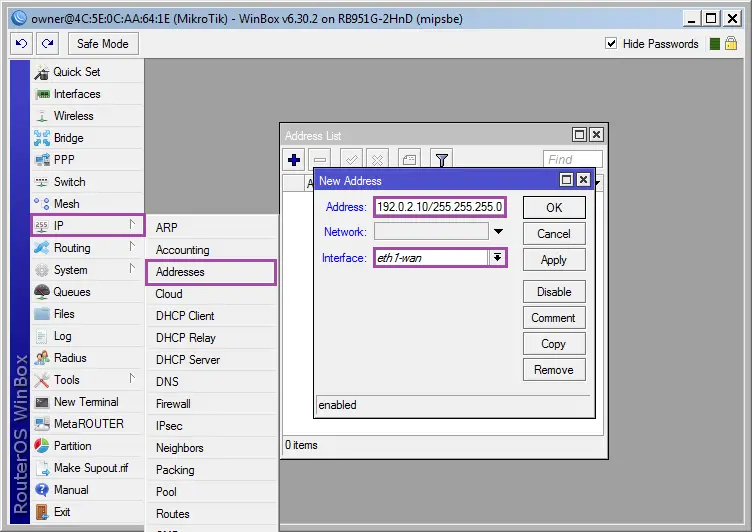Open Radius settings
752x532 pixels.
[88, 358]
